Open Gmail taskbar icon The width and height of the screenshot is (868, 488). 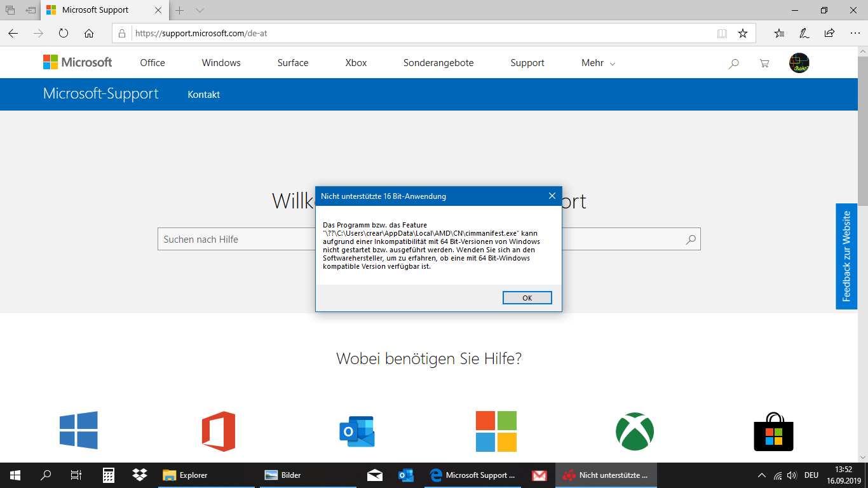click(x=539, y=475)
